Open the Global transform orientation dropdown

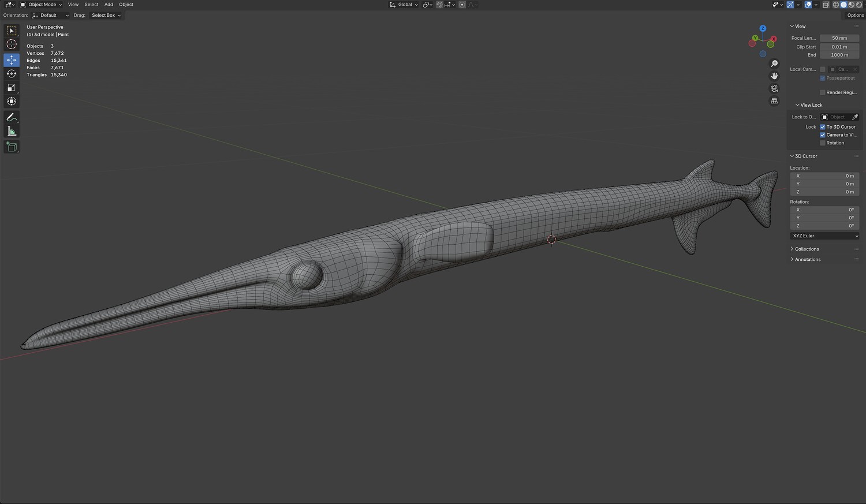pos(404,5)
